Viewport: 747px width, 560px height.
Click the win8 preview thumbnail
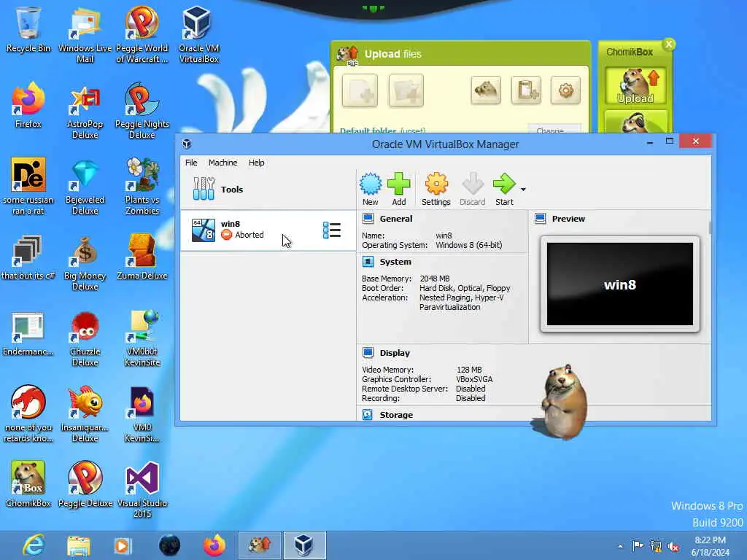point(620,284)
